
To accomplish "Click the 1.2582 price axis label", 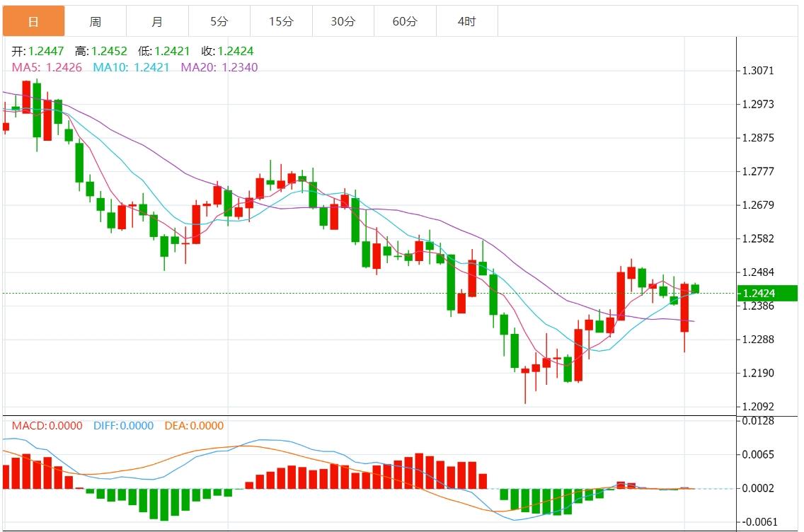I will coord(759,239).
